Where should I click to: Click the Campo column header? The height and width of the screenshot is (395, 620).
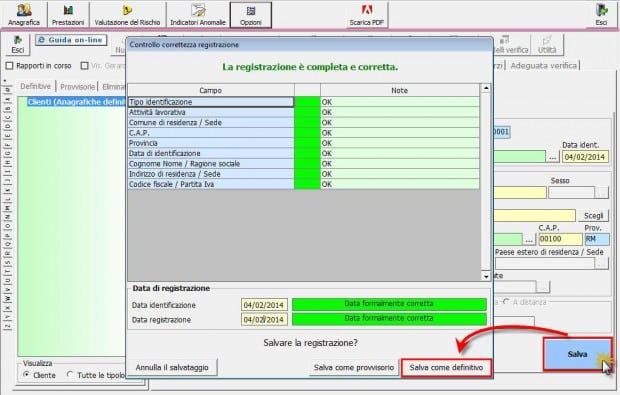[211, 90]
